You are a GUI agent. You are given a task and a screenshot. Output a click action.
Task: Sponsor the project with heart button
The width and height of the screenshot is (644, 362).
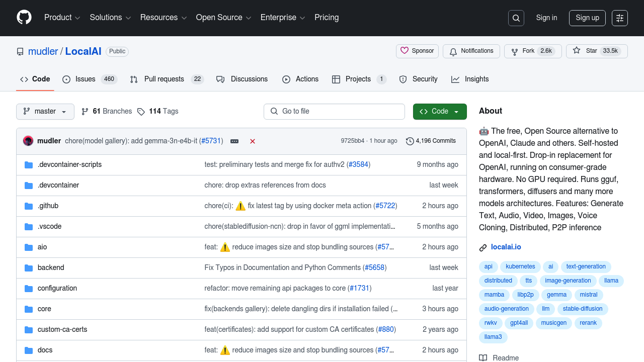[x=417, y=51]
